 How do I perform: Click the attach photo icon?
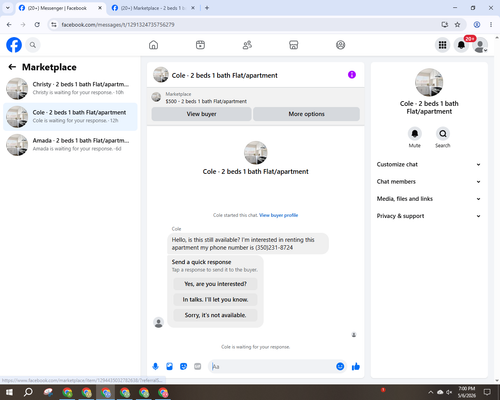169,367
